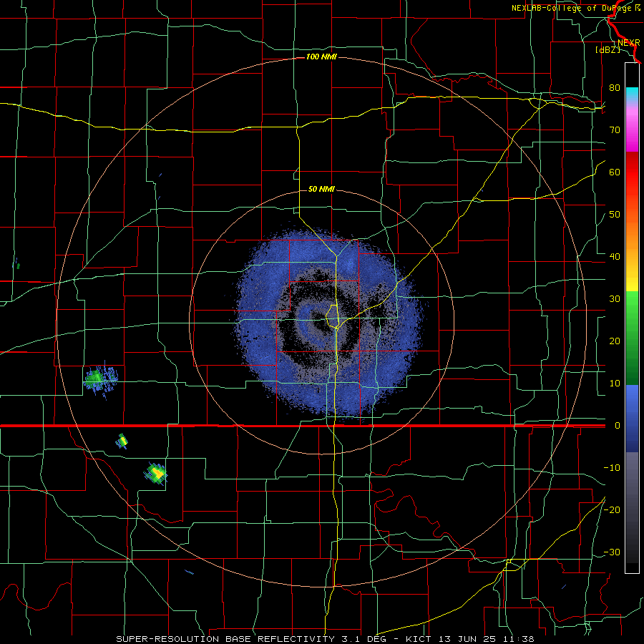644x644 pixels.
Task: Click the 20 value on the color scale
Action: (615, 341)
